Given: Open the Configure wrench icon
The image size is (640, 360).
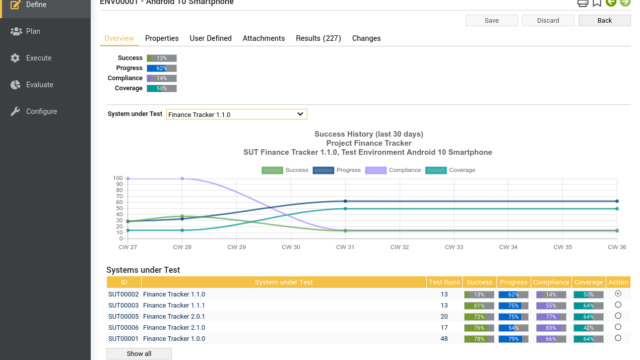Looking at the screenshot, I should tap(15, 111).
